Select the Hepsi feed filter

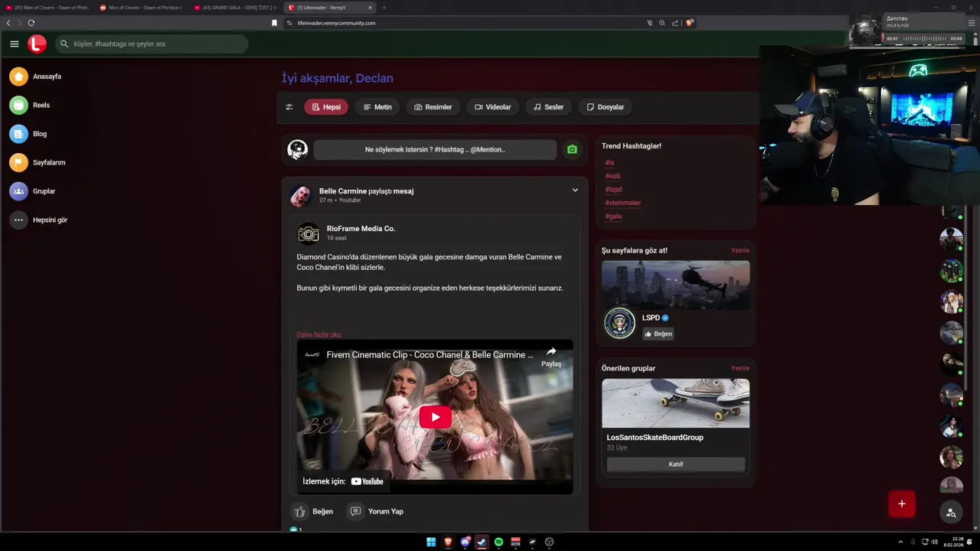click(326, 107)
